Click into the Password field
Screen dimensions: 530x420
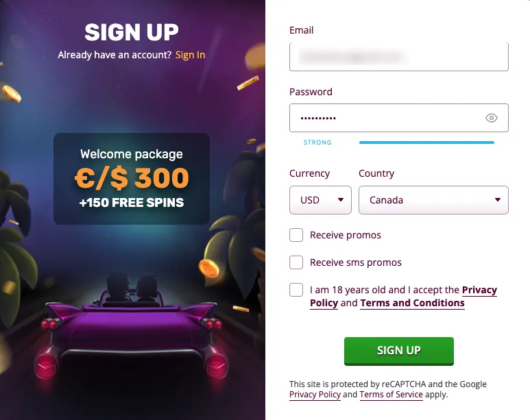(384, 118)
